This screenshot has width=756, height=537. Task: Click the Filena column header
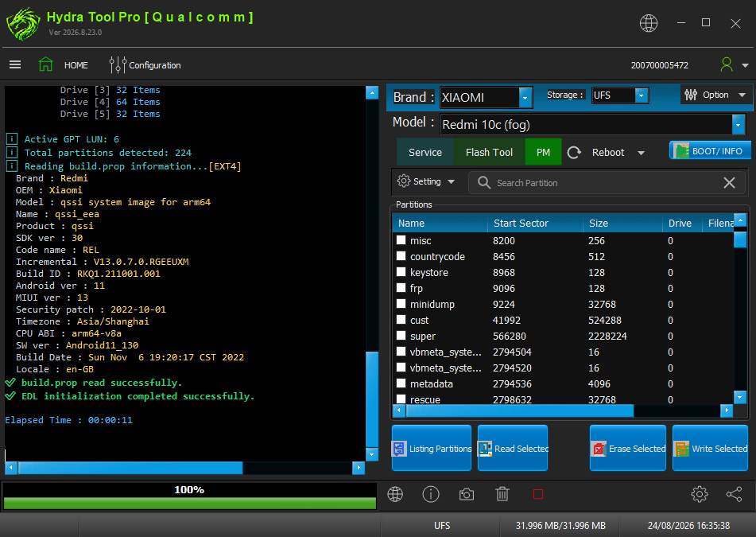[x=718, y=223]
